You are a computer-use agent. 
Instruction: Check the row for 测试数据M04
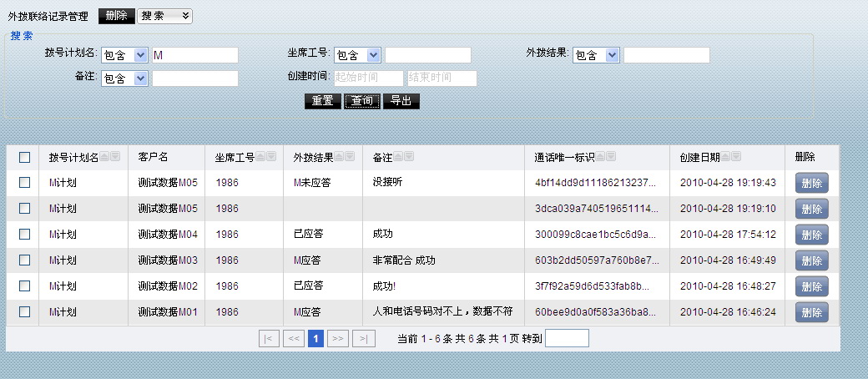(24, 235)
